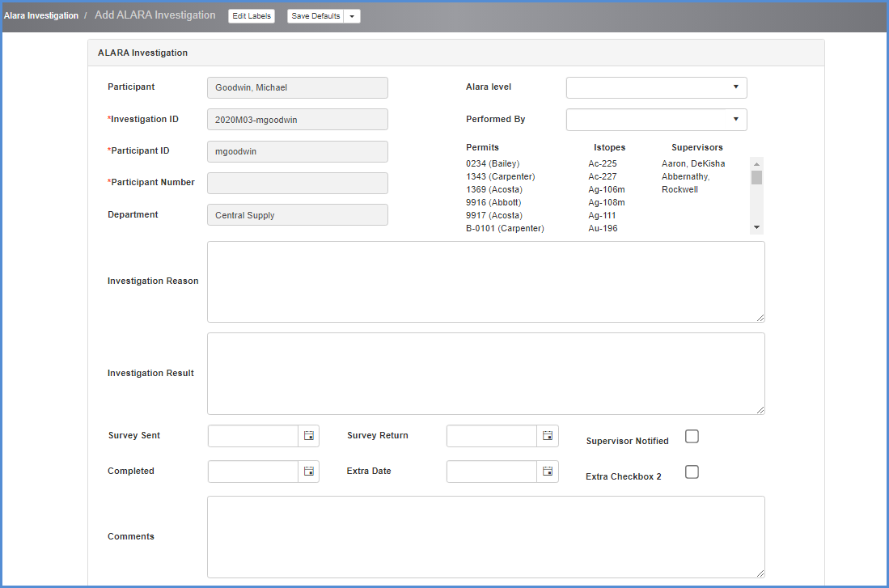Select isotope Ag-106m

pos(606,189)
